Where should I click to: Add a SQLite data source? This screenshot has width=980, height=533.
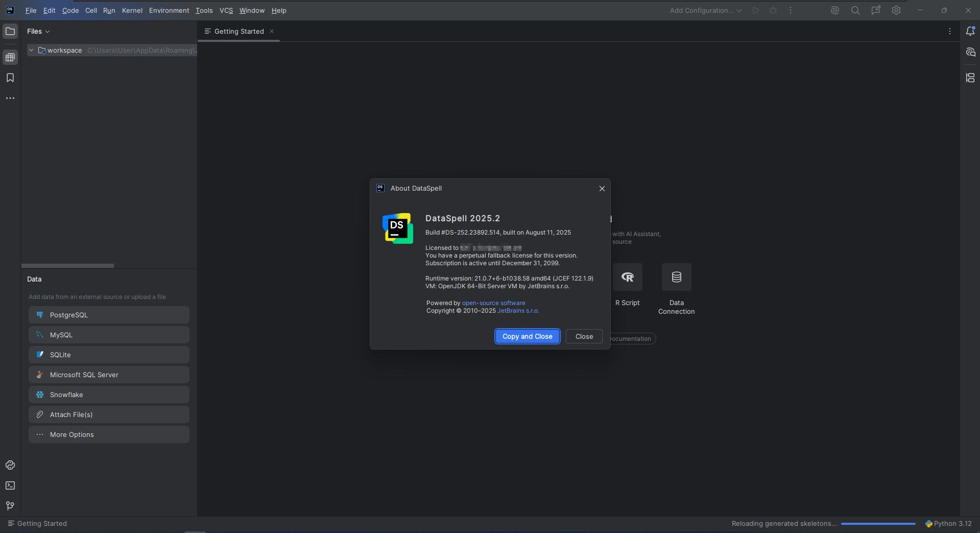pyautogui.click(x=109, y=355)
